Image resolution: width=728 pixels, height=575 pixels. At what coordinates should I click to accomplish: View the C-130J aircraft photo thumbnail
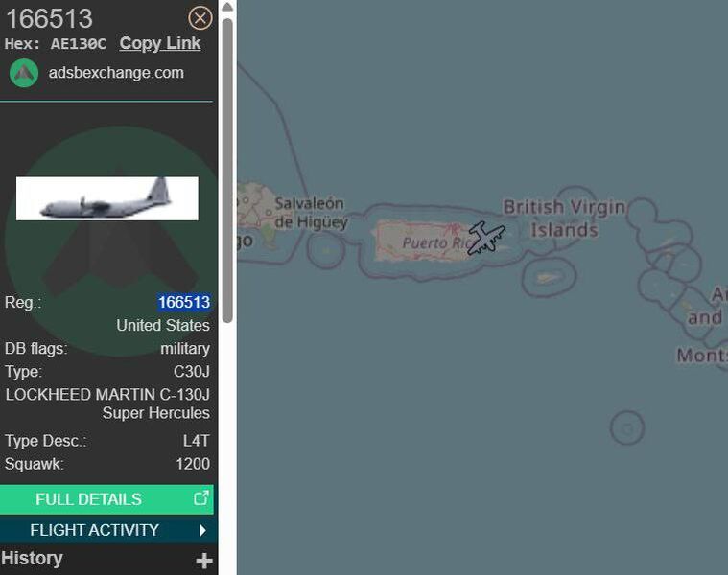107,198
